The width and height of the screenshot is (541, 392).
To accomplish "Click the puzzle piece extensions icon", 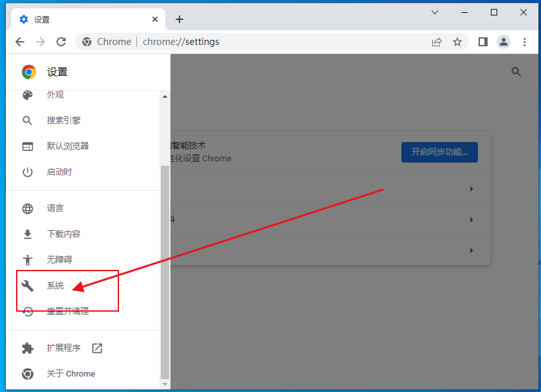I will pos(28,348).
